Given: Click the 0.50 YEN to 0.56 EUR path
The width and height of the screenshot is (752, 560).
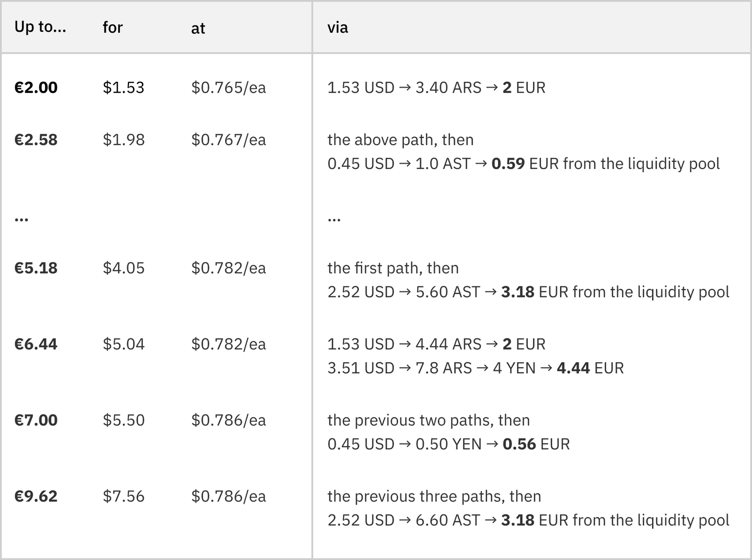Looking at the screenshot, I should pyautogui.click(x=448, y=444).
